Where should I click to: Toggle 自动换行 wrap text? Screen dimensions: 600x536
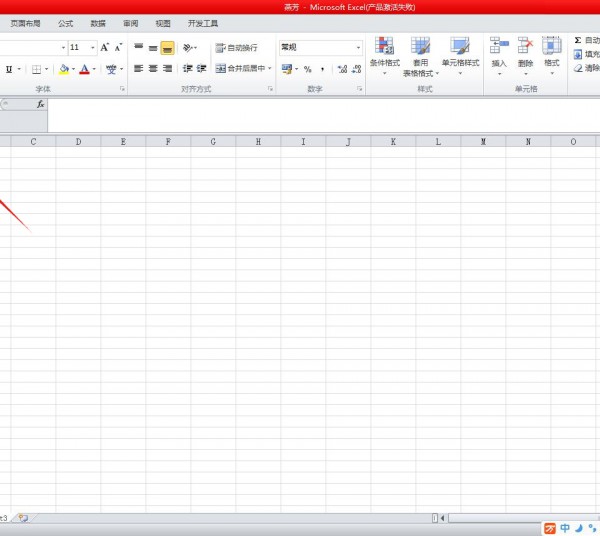pos(236,47)
